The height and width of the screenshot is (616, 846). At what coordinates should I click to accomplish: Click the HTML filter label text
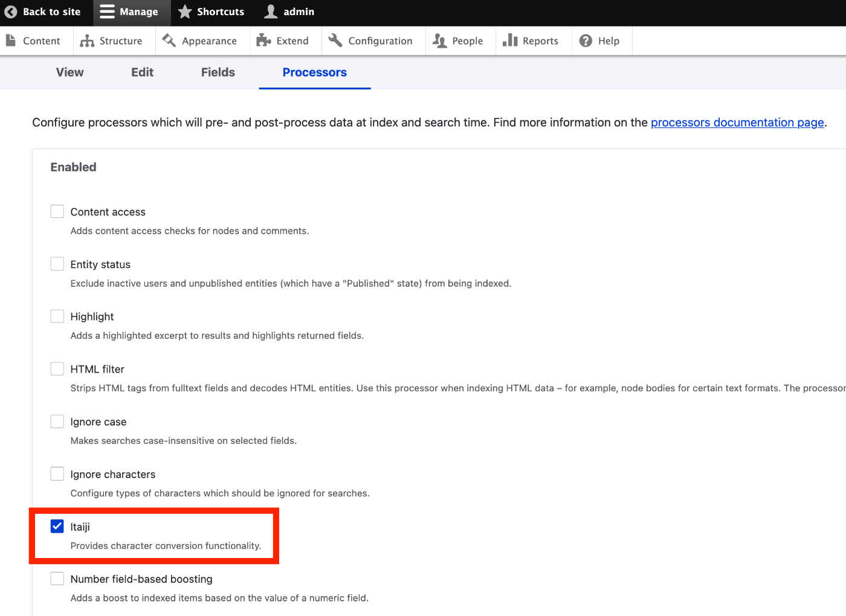(97, 369)
